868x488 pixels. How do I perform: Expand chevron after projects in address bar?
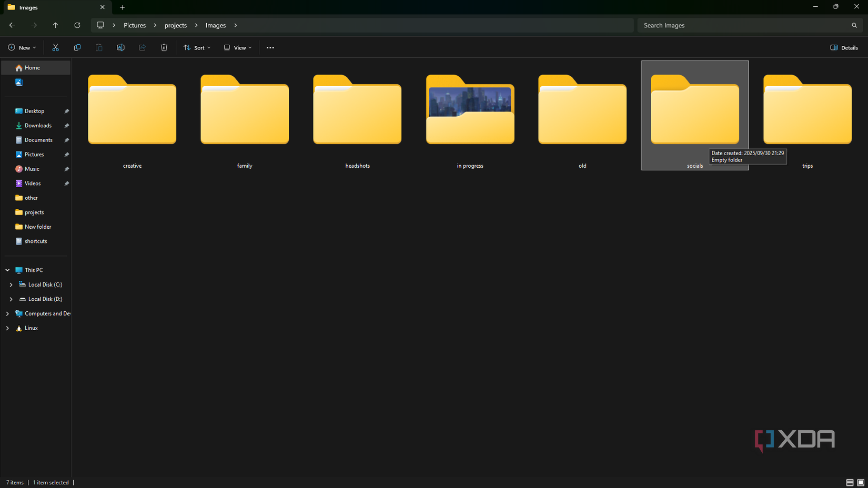(196, 25)
